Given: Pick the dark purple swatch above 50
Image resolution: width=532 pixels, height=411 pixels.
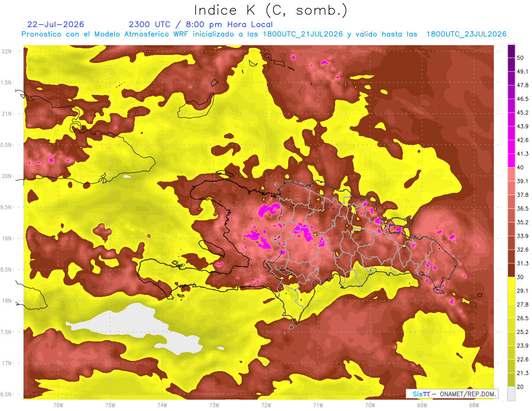Looking at the screenshot, I should tap(511, 51).
